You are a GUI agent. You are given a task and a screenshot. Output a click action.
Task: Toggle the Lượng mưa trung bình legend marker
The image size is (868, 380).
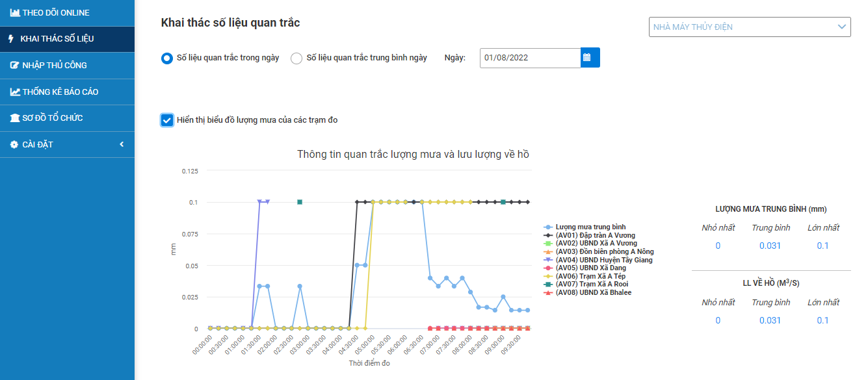point(548,227)
